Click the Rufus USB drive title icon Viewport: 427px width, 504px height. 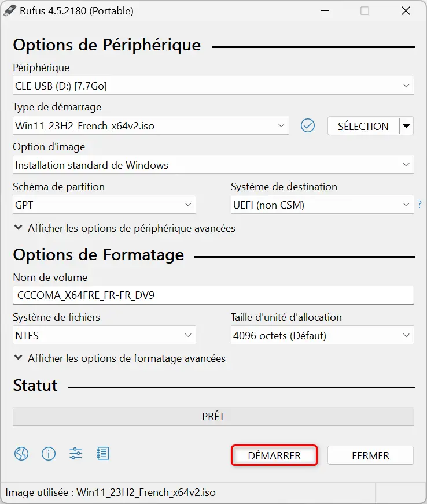10,10
